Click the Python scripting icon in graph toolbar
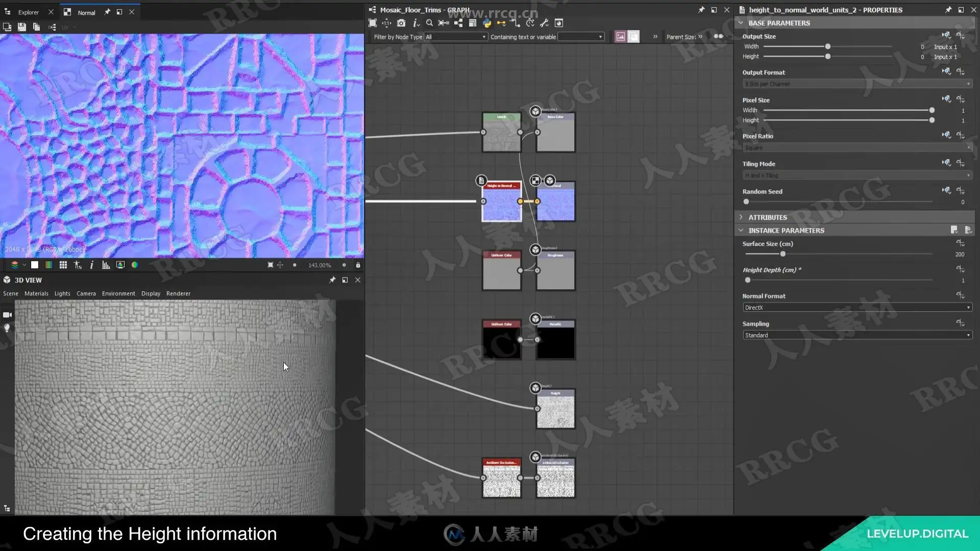980x551 pixels. (x=486, y=23)
